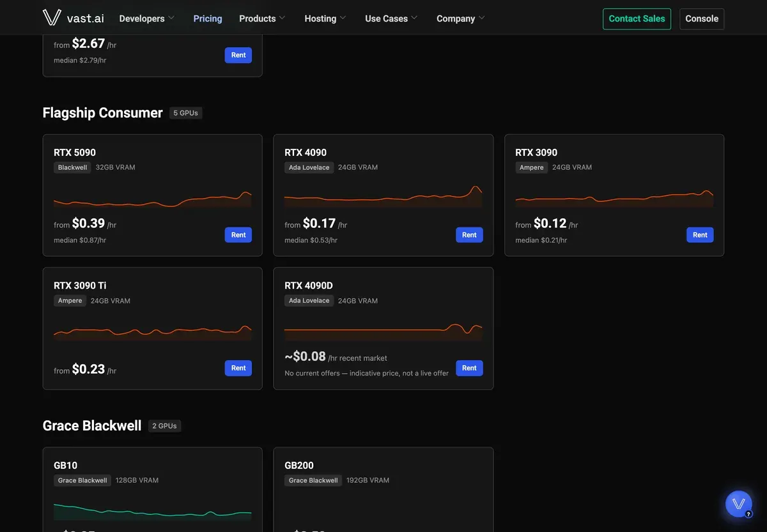
Task: Expand the Hosting menu chevron
Action: (x=343, y=18)
